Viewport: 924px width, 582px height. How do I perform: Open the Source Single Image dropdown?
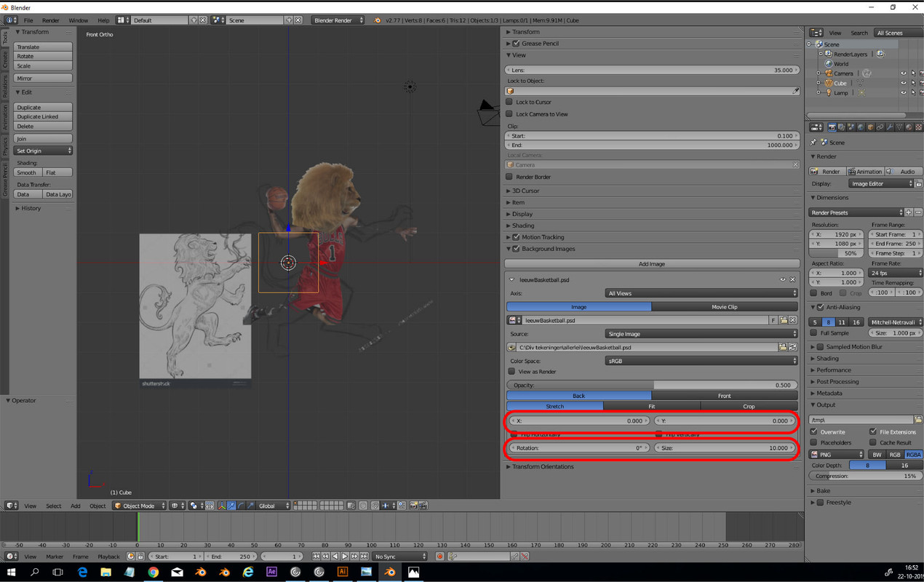(701, 334)
